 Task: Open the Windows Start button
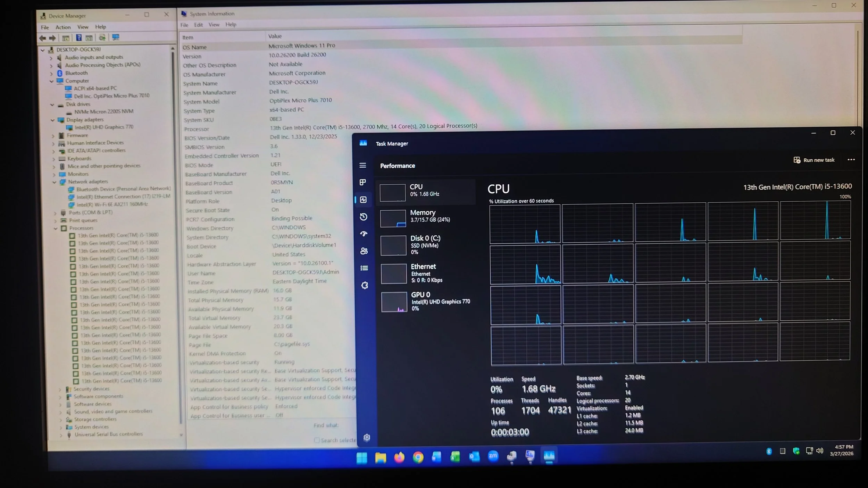pos(362,458)
